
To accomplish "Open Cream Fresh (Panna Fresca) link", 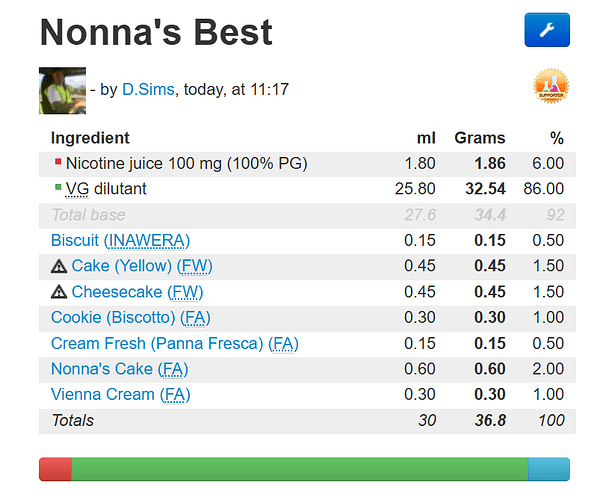I will 157,343.
